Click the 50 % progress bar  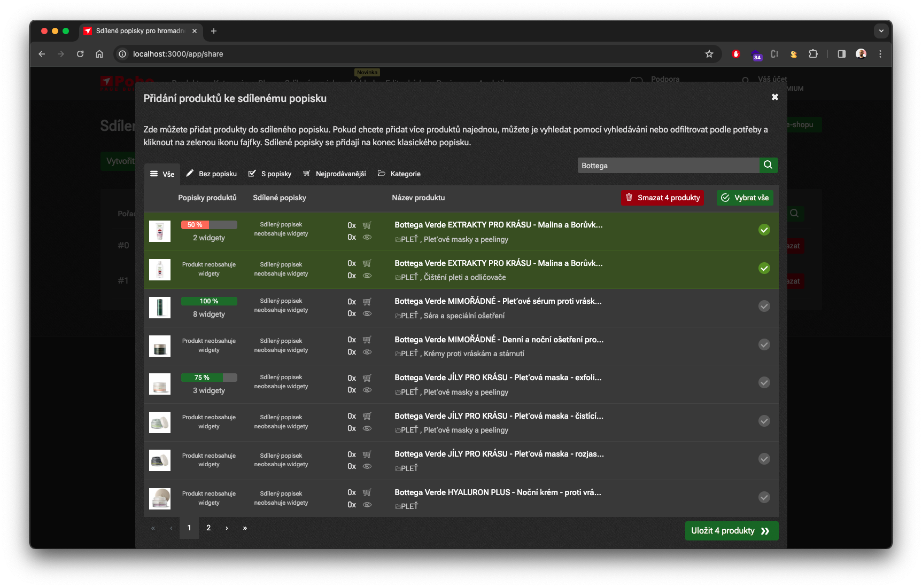tap(209, 225)
